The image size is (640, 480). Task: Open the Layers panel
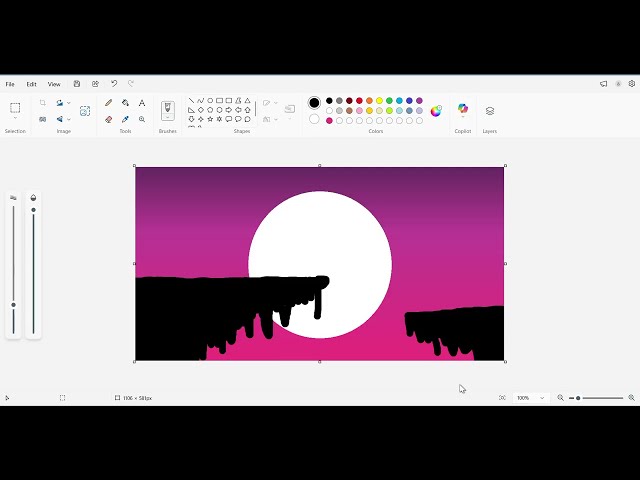(490, 111)
